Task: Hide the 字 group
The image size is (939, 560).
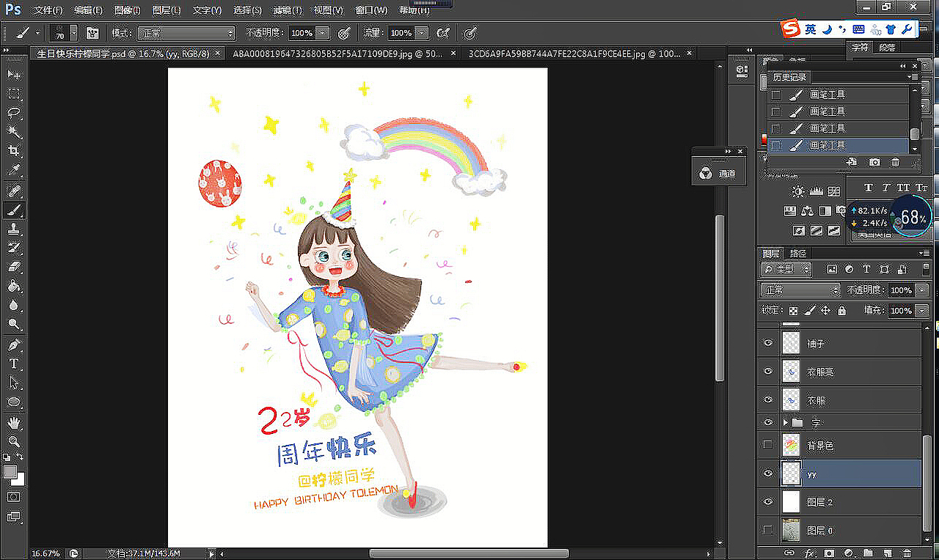Action: tap(768, 423)
